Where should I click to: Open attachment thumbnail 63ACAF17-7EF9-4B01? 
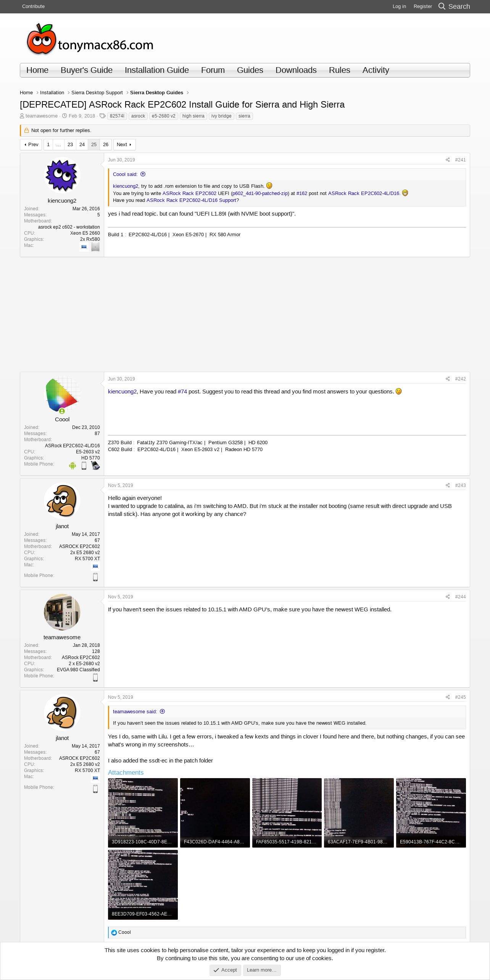(359, 813)
